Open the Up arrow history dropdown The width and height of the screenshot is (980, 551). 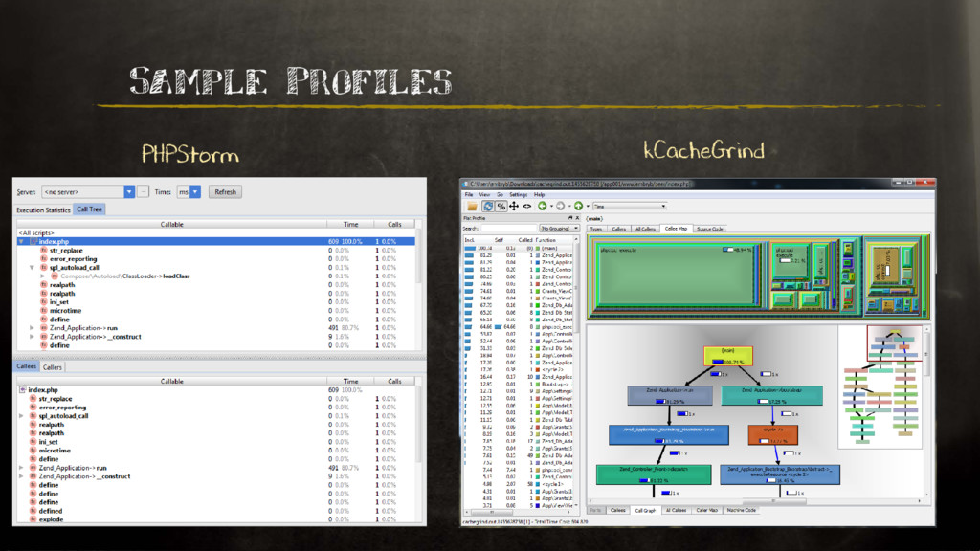point(588,207)
